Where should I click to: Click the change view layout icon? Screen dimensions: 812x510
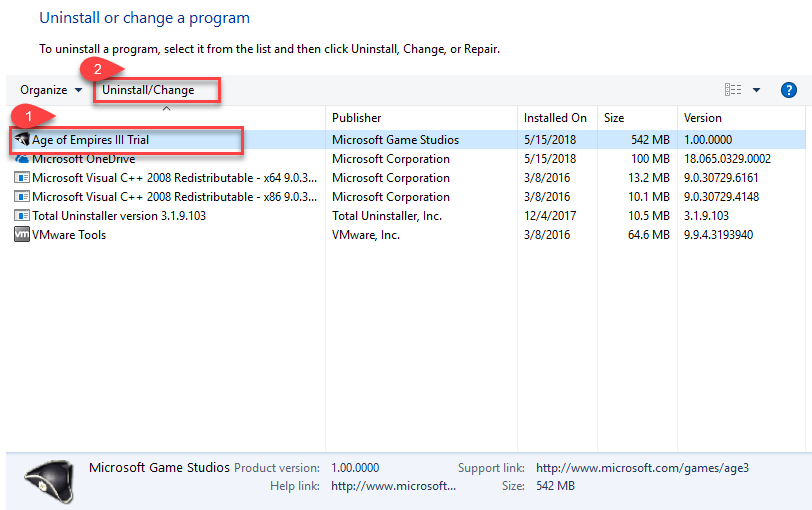(733, 90)
